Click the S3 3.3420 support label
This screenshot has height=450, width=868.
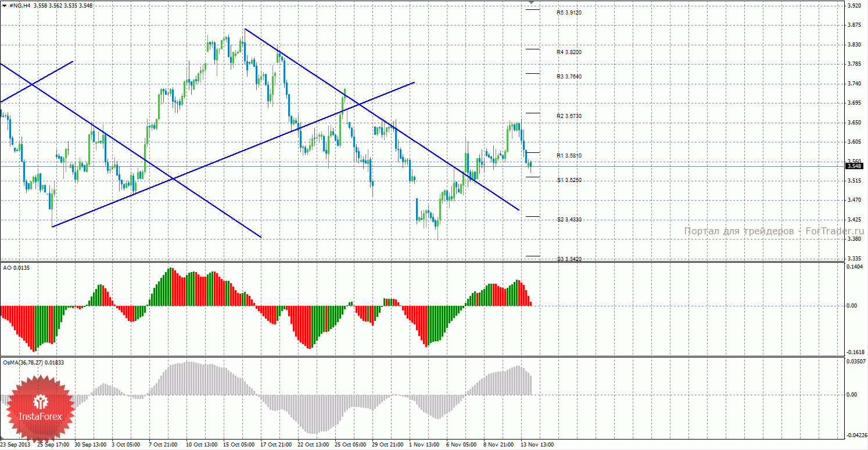(569, 259)
